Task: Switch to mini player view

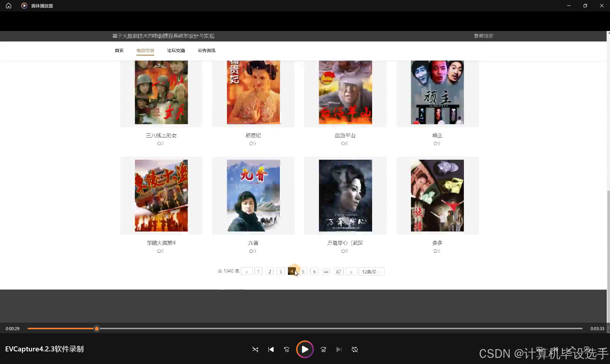Action: (586, 349)
